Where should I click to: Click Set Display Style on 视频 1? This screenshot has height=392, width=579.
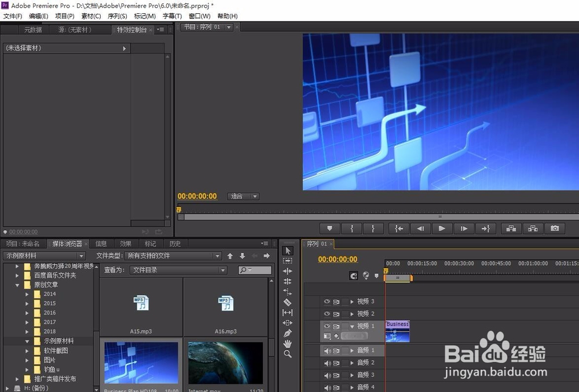pyautogui.click(x=327, y=336)
